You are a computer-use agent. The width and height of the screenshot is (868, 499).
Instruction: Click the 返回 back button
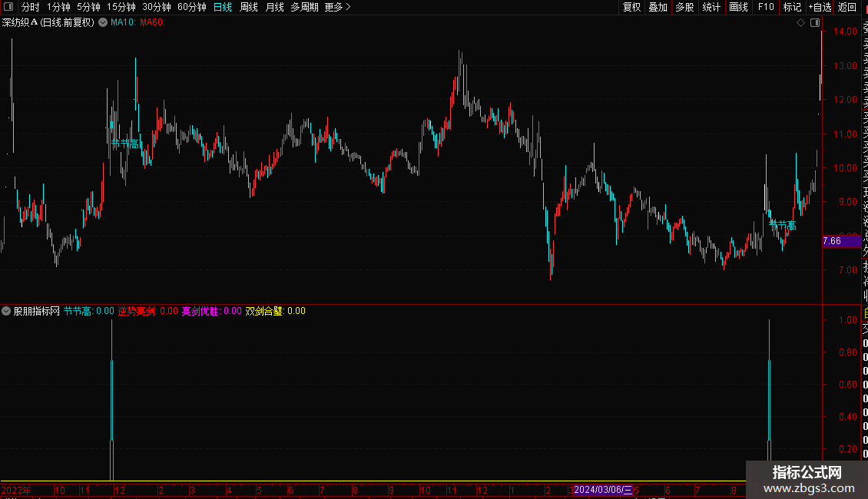point(847,7)
